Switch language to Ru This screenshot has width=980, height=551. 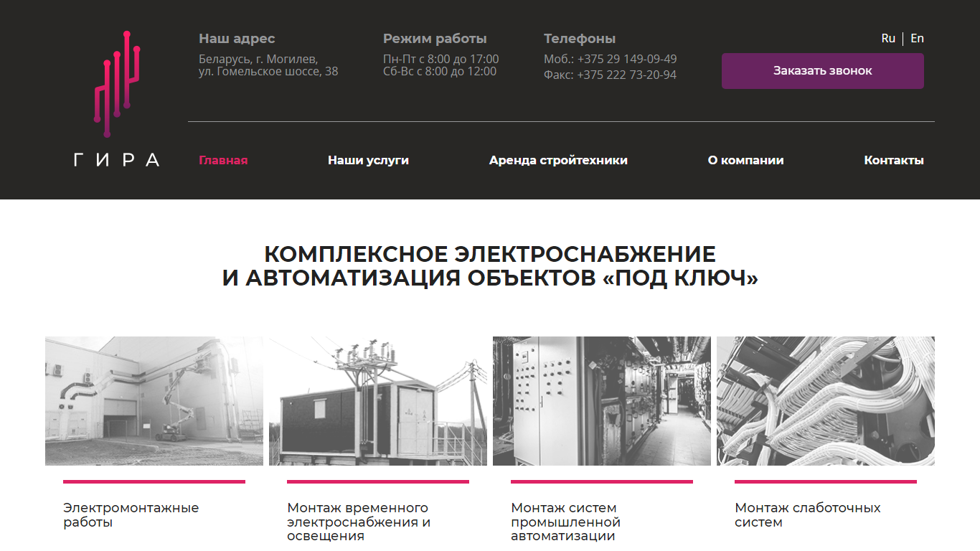(888, 39)
